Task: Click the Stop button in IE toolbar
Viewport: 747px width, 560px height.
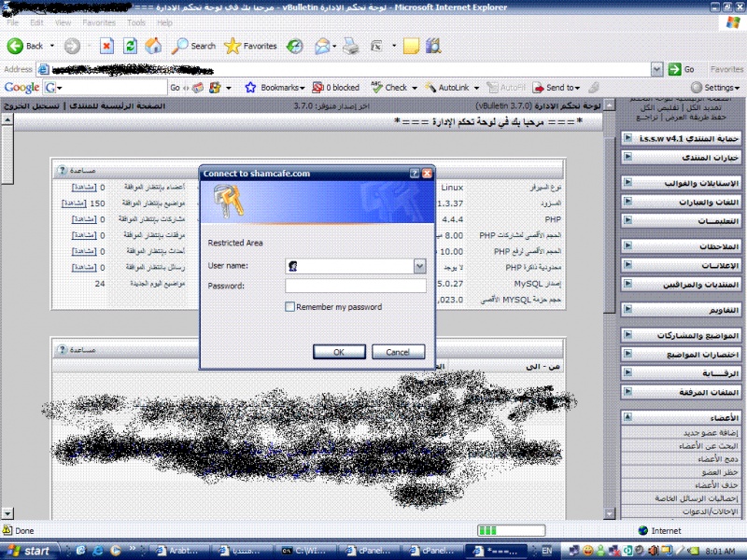Action: pos(106,45)
